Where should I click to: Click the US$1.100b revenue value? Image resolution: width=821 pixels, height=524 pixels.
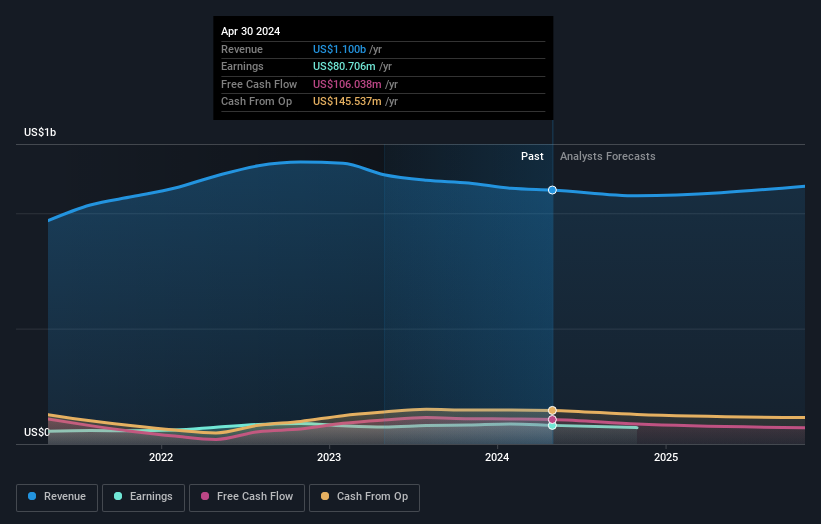(339, 49)
